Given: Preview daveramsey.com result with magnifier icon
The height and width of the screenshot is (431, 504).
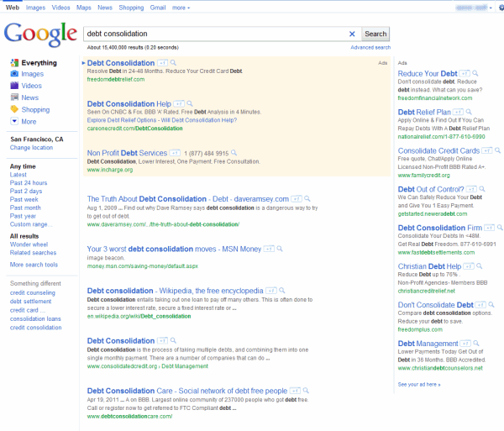Looking at the screenshot, I should [307, 198].
